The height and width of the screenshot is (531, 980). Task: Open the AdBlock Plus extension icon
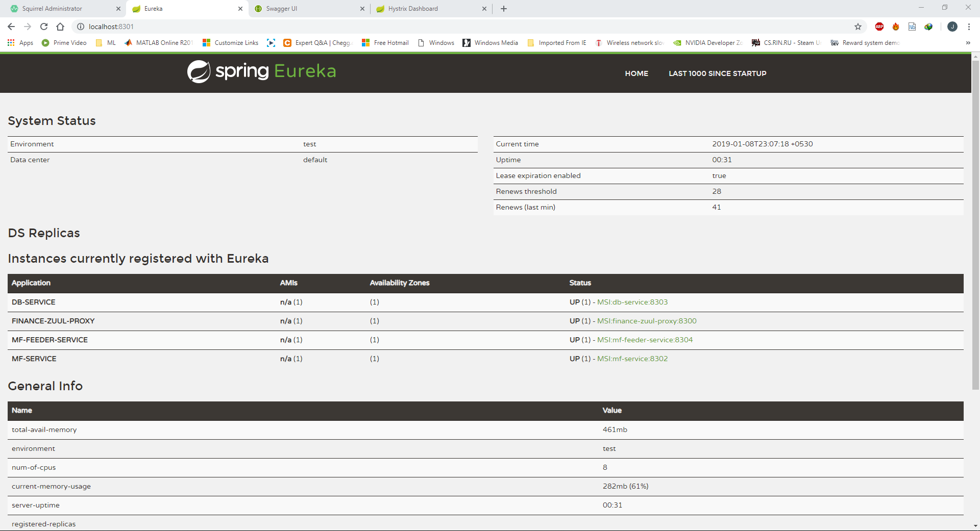click(x=879, y=27)
